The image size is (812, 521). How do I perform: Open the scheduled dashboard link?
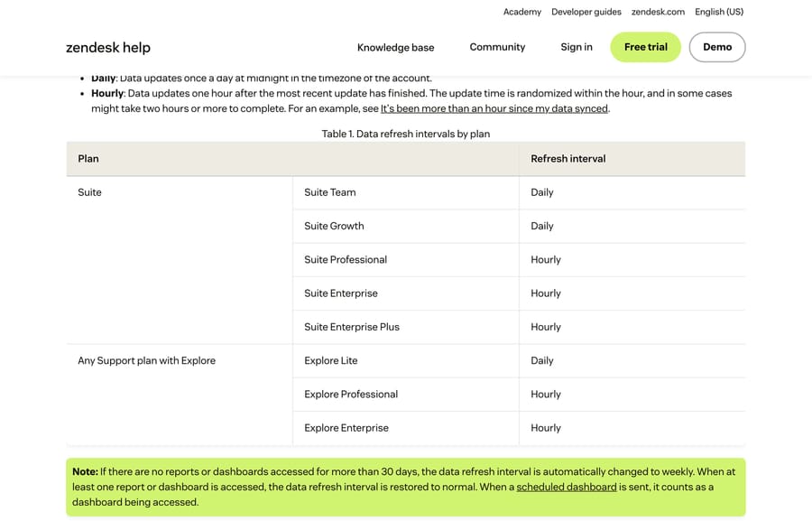click(567, 487)
